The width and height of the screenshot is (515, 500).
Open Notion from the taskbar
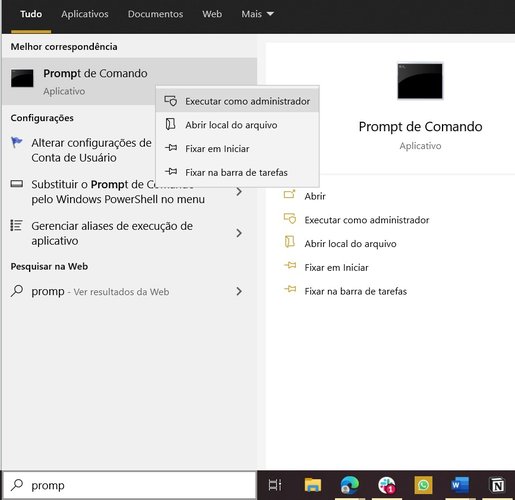tap(497, 485)
